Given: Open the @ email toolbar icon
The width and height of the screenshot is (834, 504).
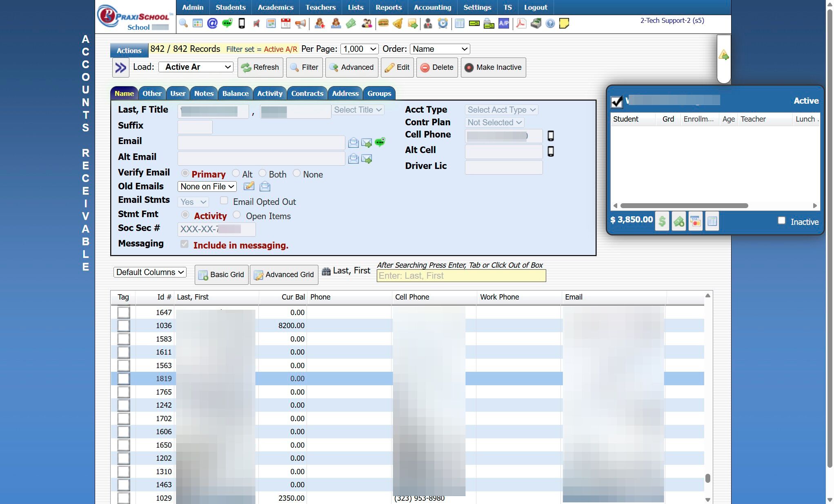Looking at the screenshot, I should point(212,23).
